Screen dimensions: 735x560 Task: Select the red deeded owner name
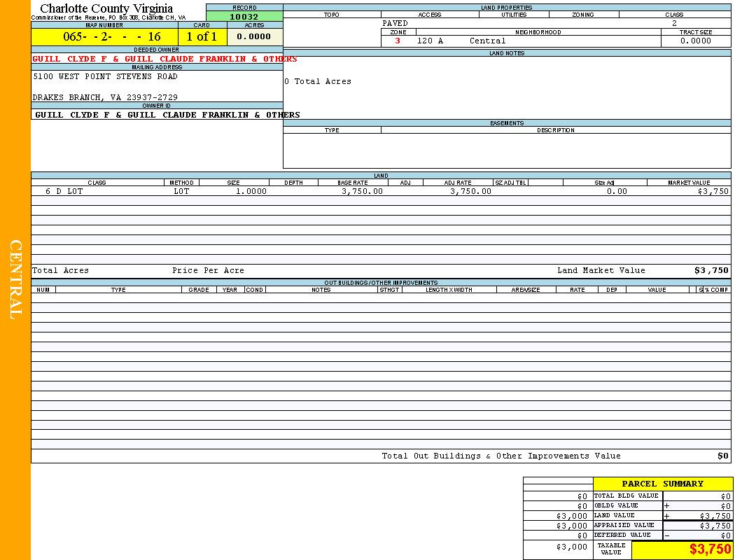[x=164, y=59]
